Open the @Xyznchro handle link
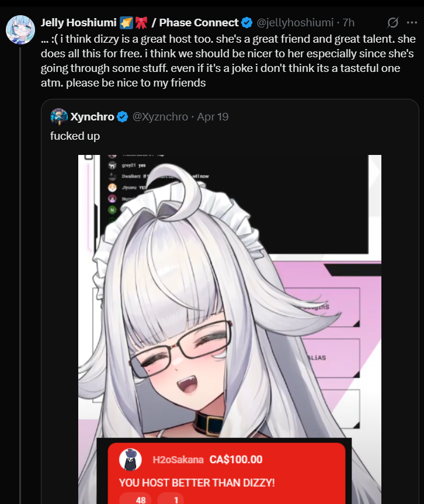424x504 pixels. [x=160, y=117]
